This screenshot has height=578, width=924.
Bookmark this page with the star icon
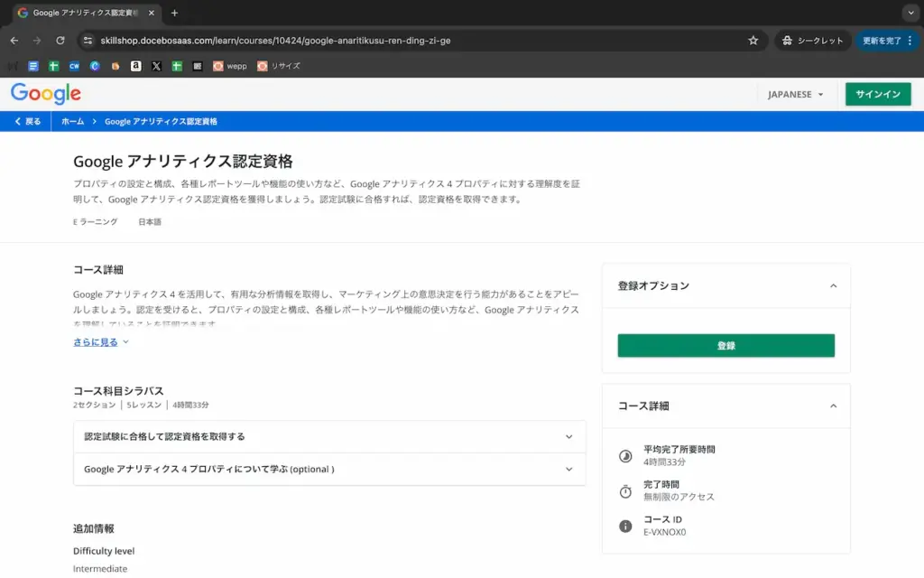[753, 41]
